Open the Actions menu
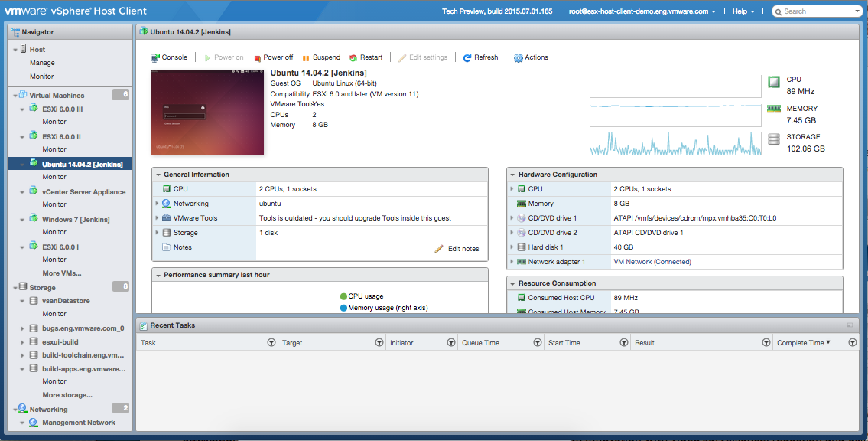The image size is (868, 441). pyautogui.click(x=531, y=57)
